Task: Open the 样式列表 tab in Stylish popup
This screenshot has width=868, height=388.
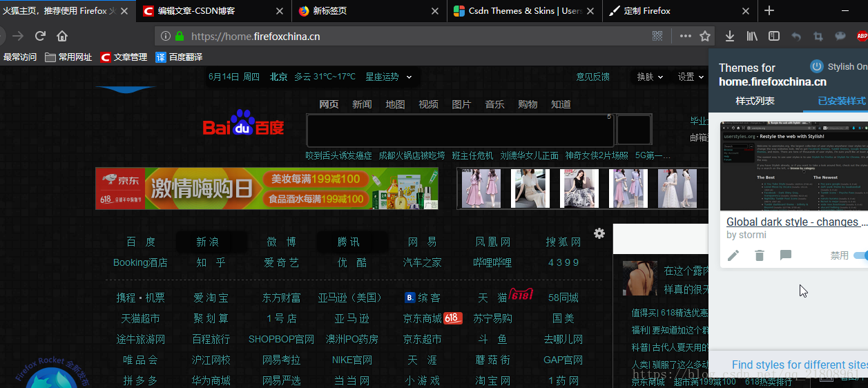Action: click(x=755, y=101)
